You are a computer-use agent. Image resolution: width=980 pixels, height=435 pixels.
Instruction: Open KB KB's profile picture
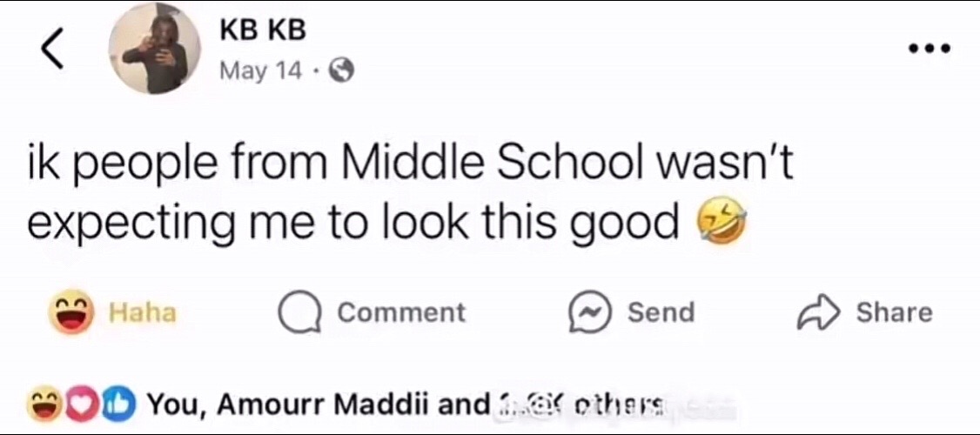(x=154, y=48)
